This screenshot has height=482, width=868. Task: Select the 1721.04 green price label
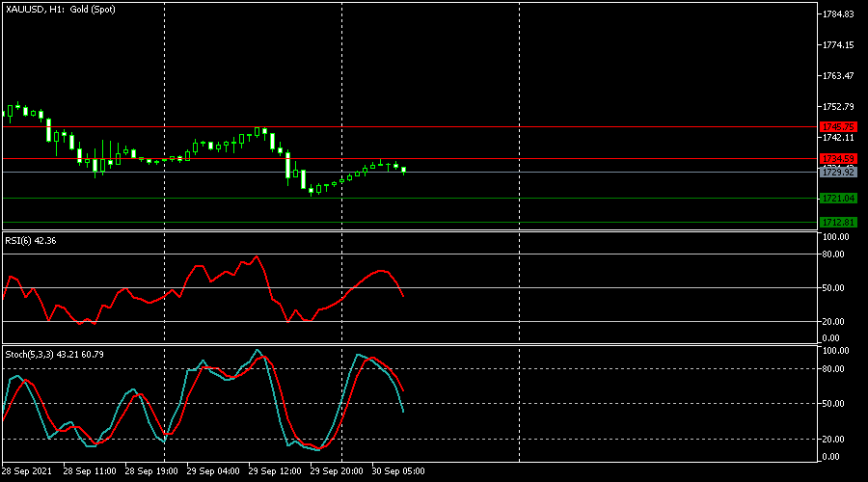click(838, 199)
